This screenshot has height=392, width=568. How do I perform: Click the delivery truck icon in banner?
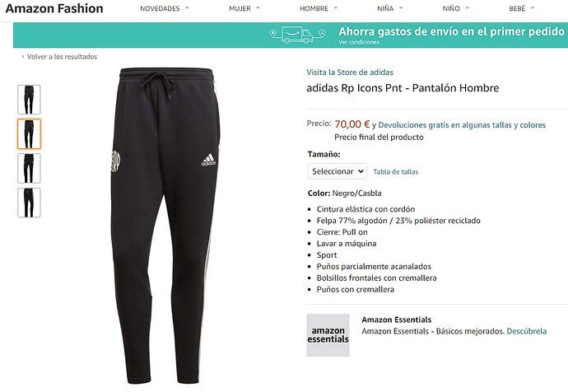click(297, 35)
